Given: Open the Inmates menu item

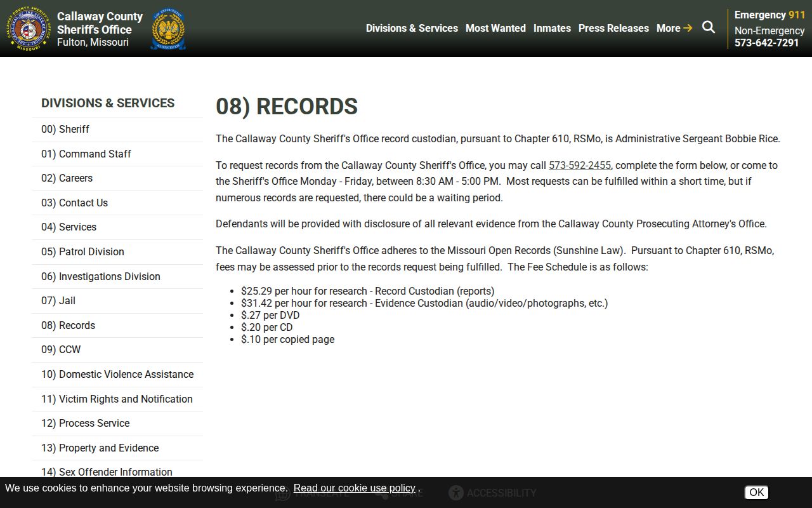Looking at the screenshot, I should (552, 28).
